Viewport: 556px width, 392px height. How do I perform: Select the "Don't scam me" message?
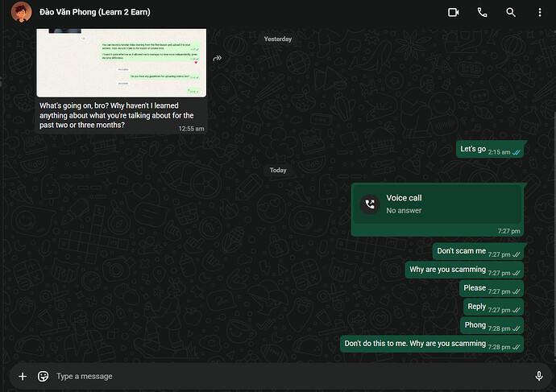pos(478,251)
